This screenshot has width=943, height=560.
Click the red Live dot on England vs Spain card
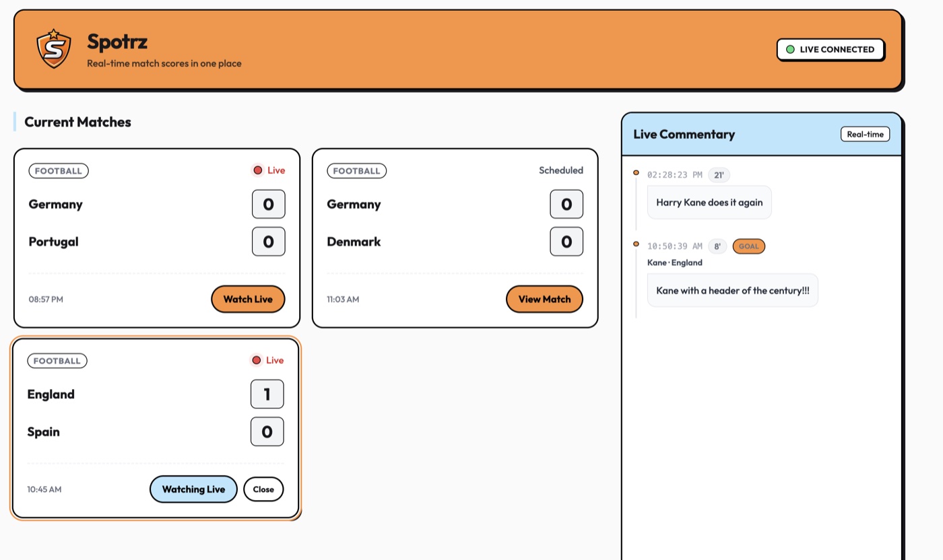coord(257,360)
